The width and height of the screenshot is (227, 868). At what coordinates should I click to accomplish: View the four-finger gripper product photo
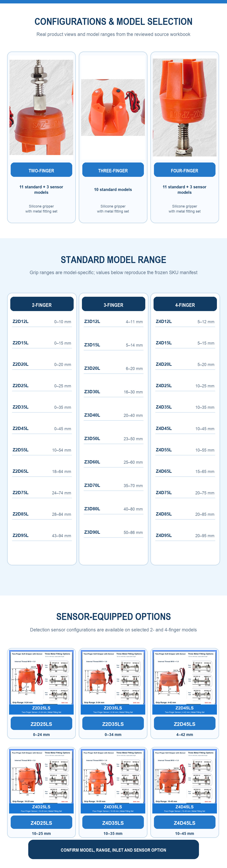click(185, 107)
